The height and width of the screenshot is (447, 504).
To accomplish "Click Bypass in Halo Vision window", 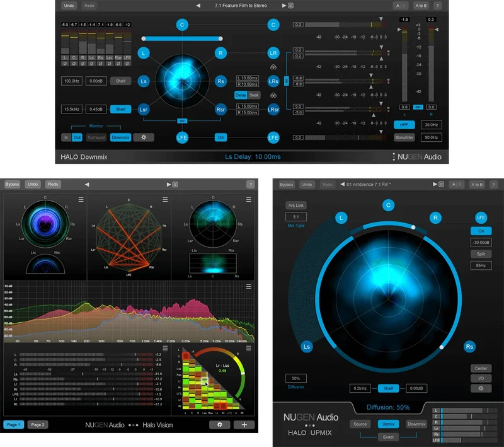I will click(x=12, y=184).
